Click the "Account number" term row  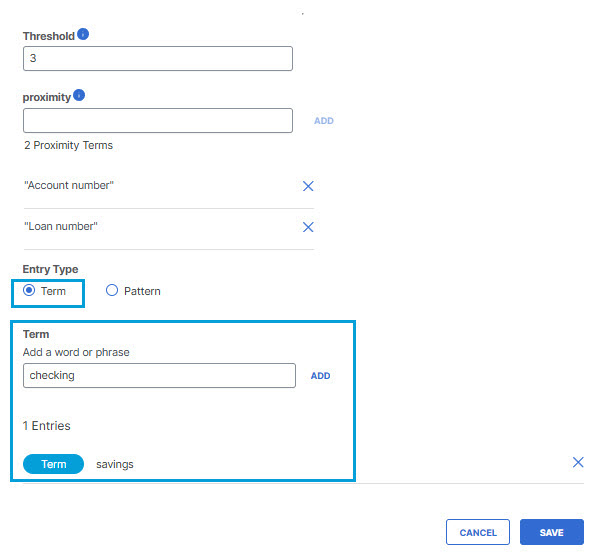(x=169, y=186)
